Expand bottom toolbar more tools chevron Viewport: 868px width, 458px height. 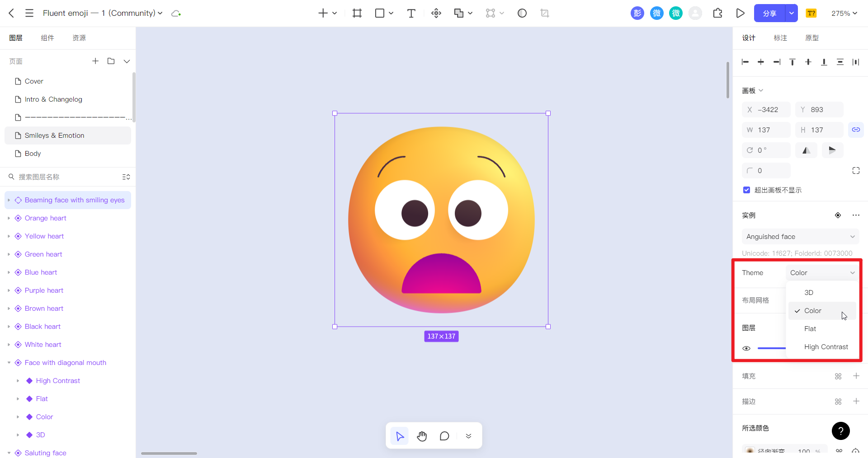pos(468,436)
